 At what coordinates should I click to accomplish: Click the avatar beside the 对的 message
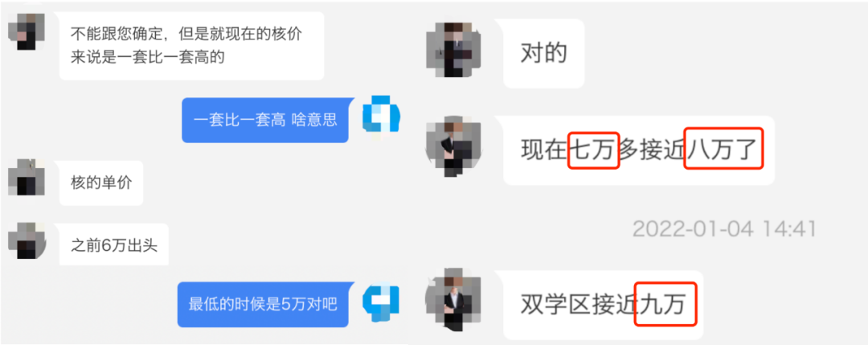[454, 50]
